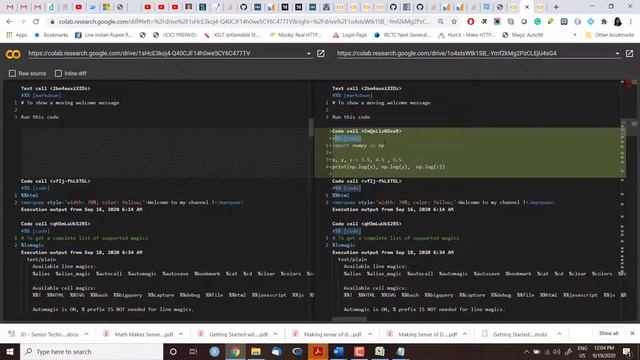Open Cortana circle on taskbar
The width and height of the screenshot is (640, 360).
[x=173, y=351]
